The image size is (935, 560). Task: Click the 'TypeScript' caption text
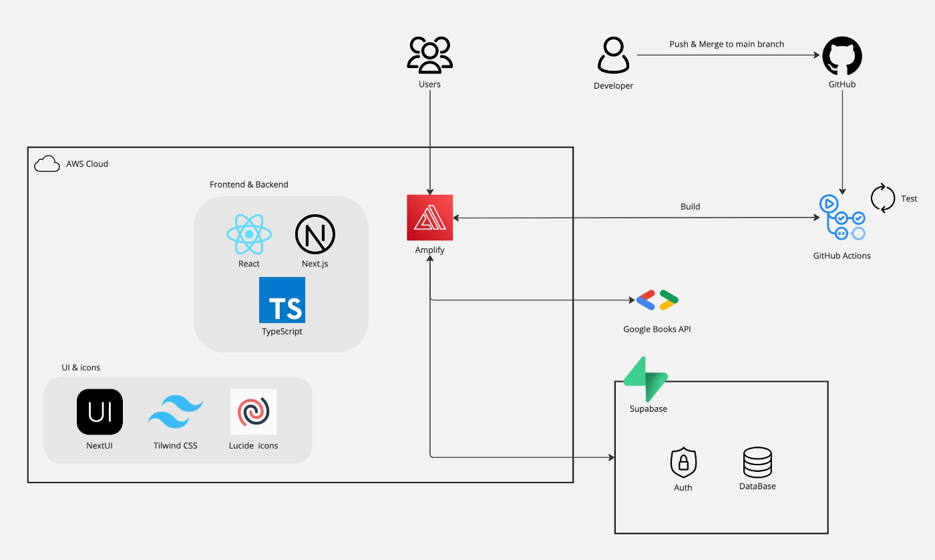point(282,331)
